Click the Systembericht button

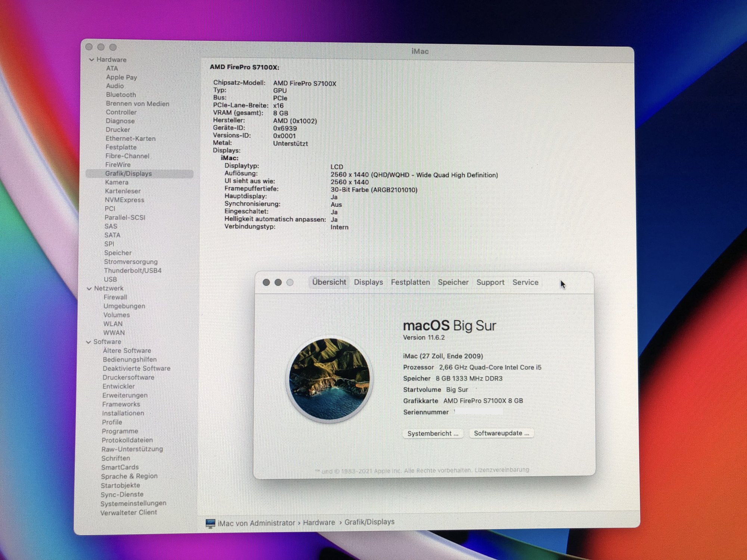click(433, 433)
